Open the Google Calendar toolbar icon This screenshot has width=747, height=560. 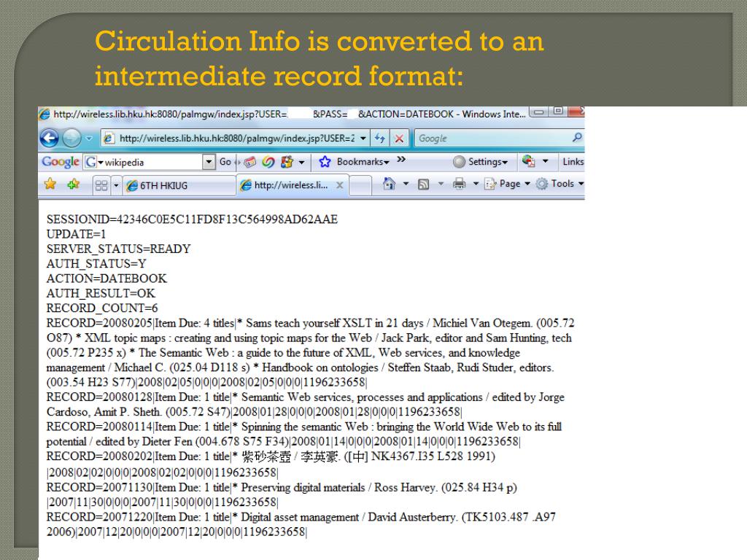pos(249,162)
